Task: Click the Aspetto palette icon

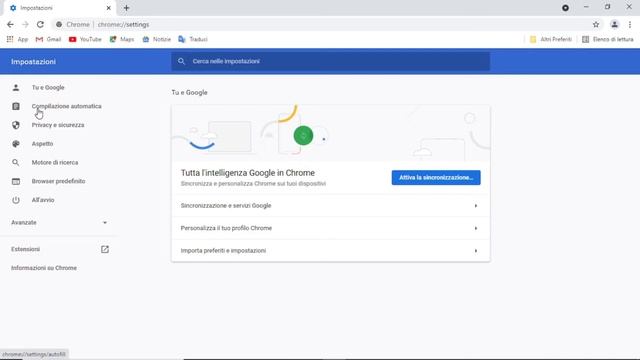Action: [16, 144]
